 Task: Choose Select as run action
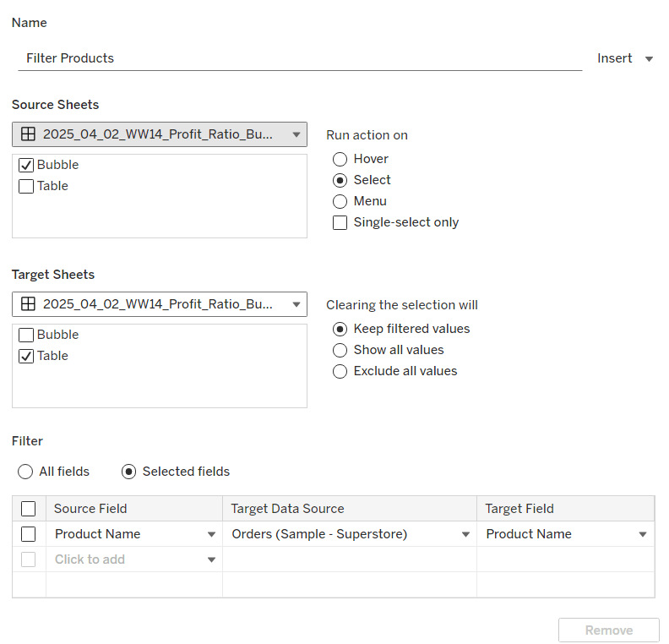[x=340, y=180]
